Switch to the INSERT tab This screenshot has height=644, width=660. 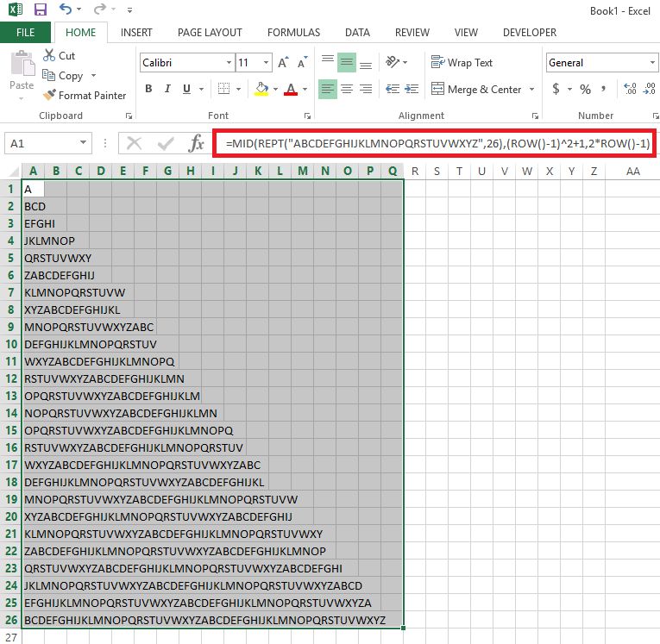click(136, 33)
